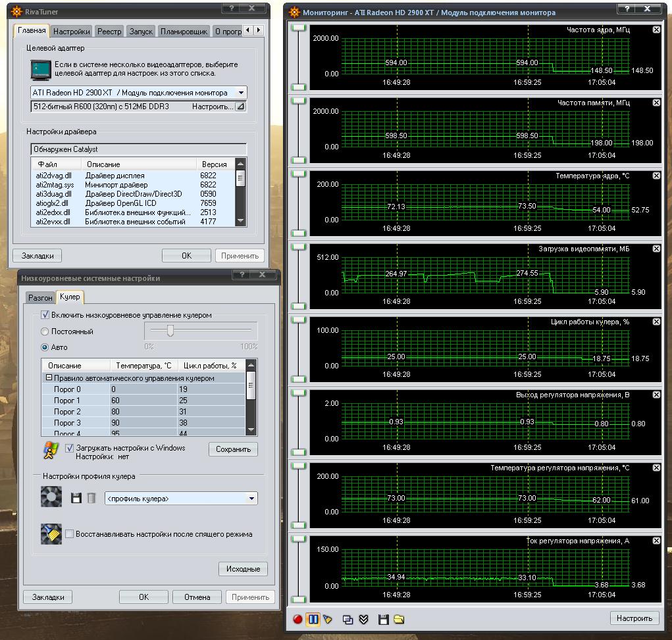Click the driver file list scroll down arrow
The width and height of the screenshot is (672, 640).
(x=240, y=221)
